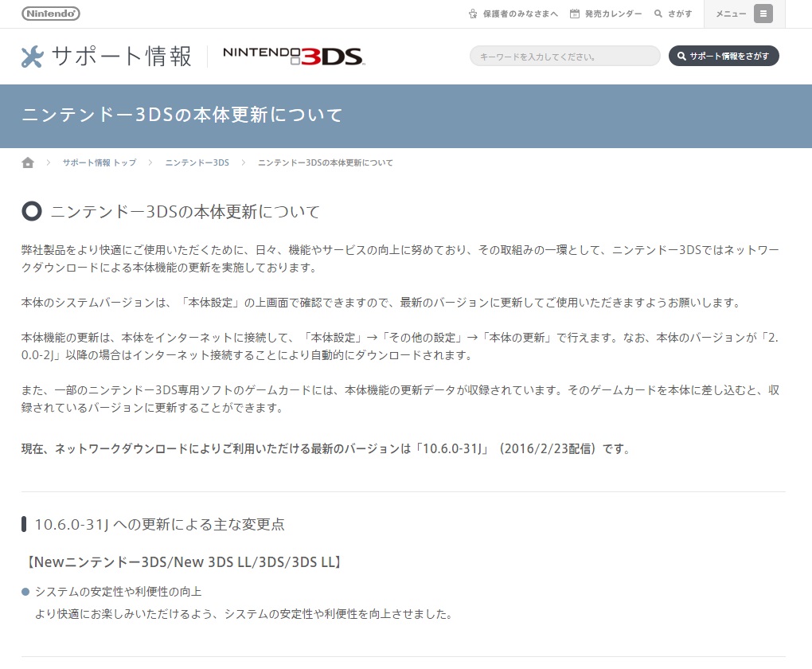Click the bold latest version sentence with 2016/2/23配信
Viewport: 812px width, 669px height.
tap(326, 448)
